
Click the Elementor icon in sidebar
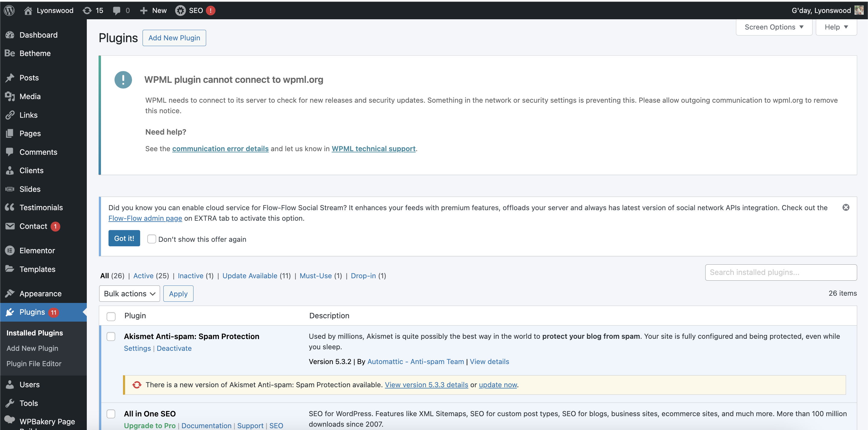(x=10, y=251)
